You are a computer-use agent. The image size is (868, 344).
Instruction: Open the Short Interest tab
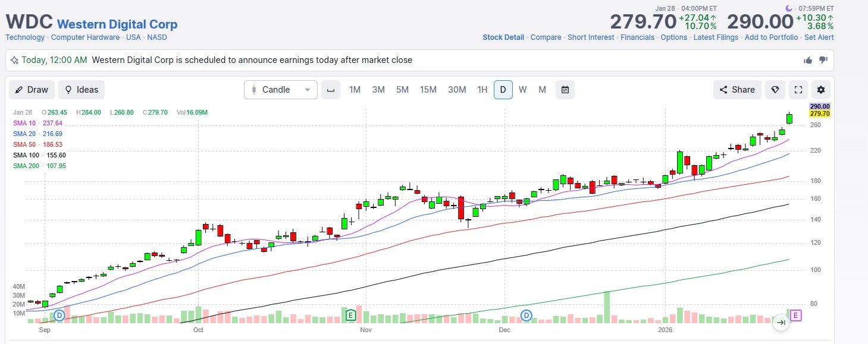pyautogui.click(x=591, y=37)
